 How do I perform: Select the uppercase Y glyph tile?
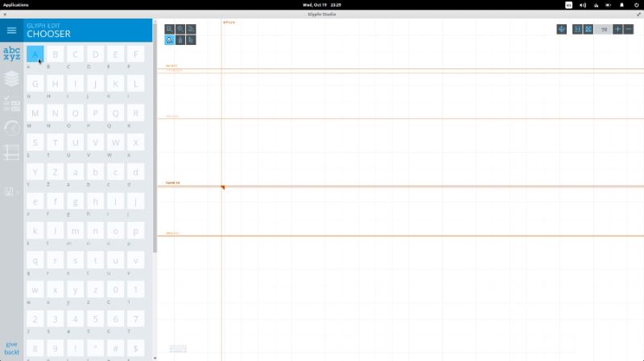click(35, 172)
